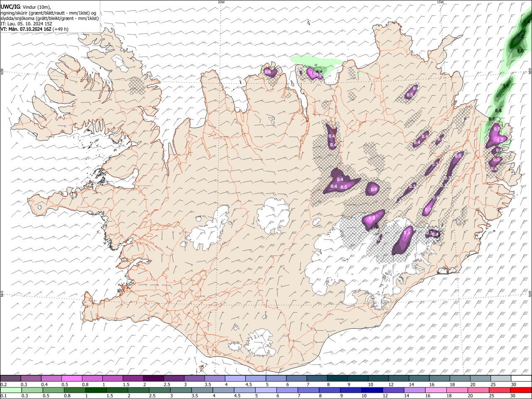Click the 14 lavender swatch in lower legend row
The image size is (532, 399).
click(414, 390)
